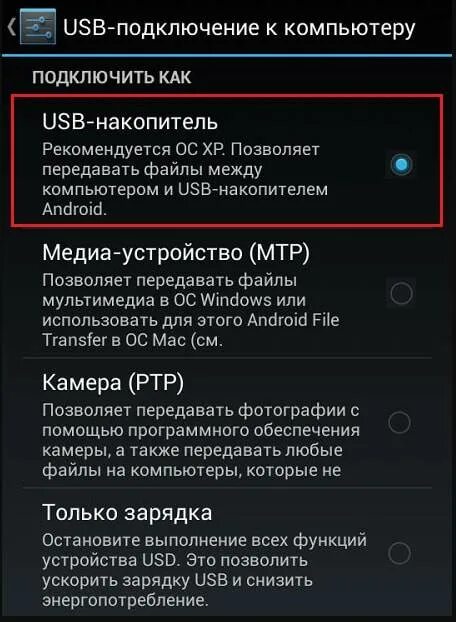The width and height of the screenshot is (456, 622).
Task: Turn on the Только зарядка radio button
Action: click(399, 553)
